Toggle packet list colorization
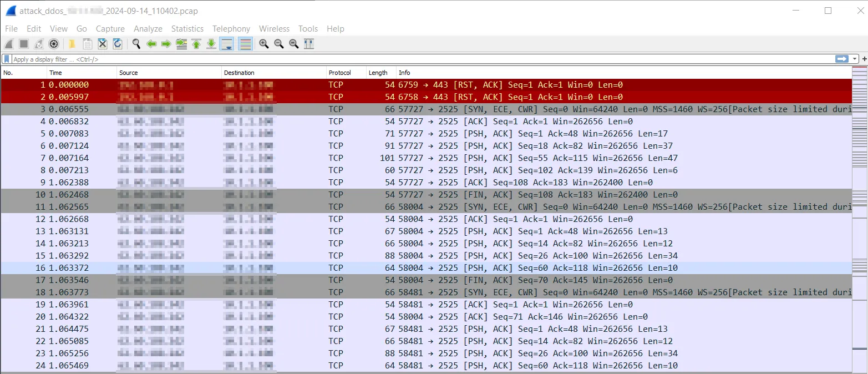Screen dimensions: 868x374 (245, 44)
